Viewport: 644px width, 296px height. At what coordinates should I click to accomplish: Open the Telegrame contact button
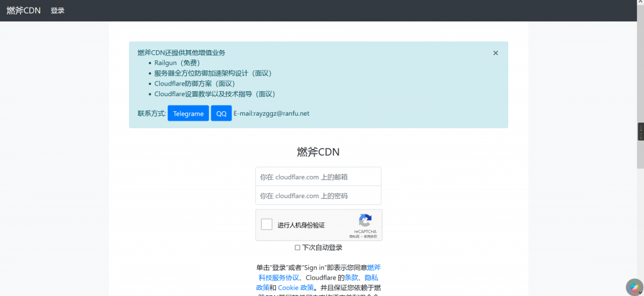click(x=188, y=113)
